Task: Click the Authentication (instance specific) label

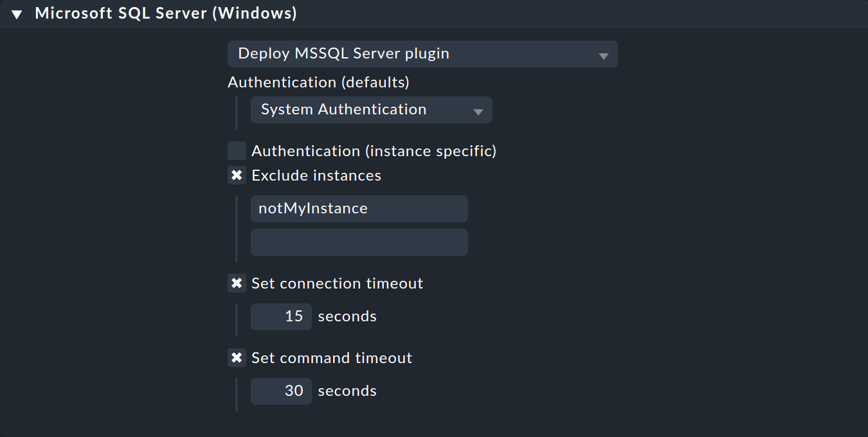Action: click(x=374, y=151)
